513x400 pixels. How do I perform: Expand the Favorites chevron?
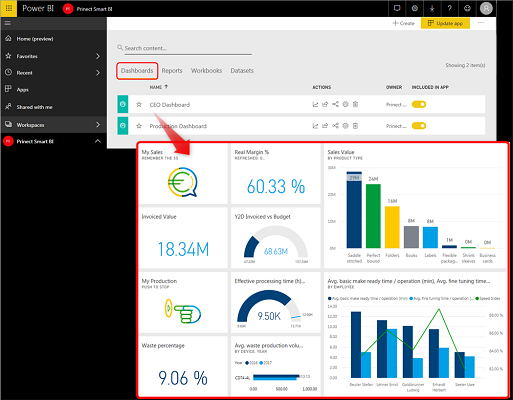[x=98, y=56]
